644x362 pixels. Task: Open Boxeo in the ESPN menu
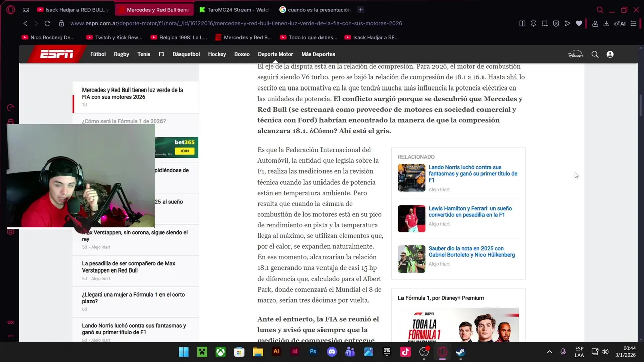click(x=242, y=54)
